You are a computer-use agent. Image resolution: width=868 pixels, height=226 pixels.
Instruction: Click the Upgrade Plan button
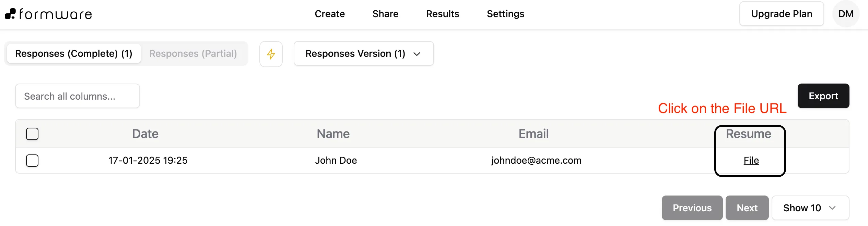781,14
